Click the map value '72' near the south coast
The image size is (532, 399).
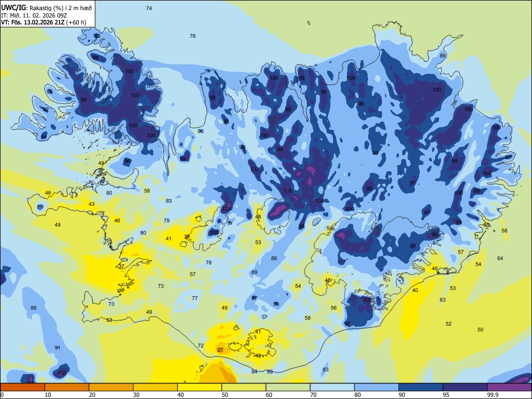(x=201, y=345)
